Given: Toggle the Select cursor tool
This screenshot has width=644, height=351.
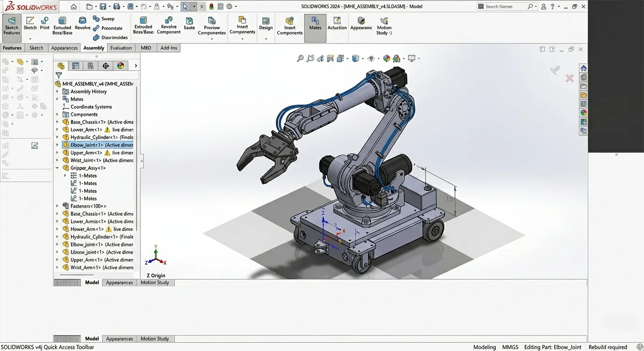Looking at the screenshot, I should pos(185,6).
